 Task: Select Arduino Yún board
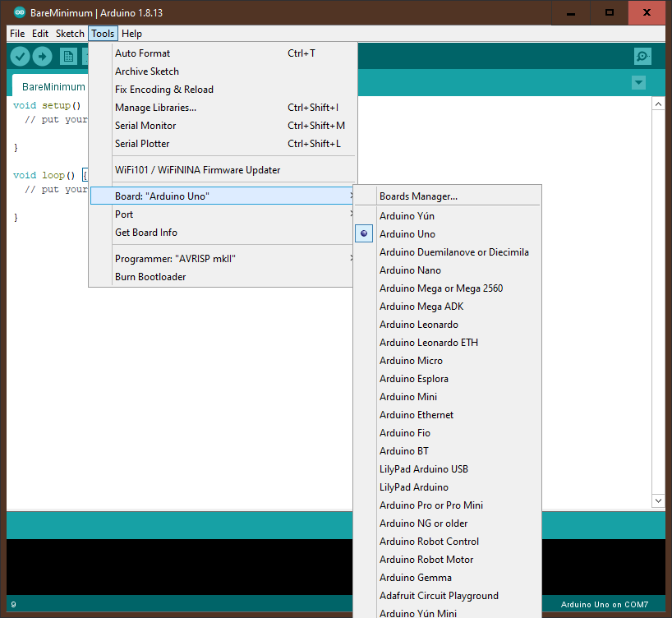(x=448, y=215)
